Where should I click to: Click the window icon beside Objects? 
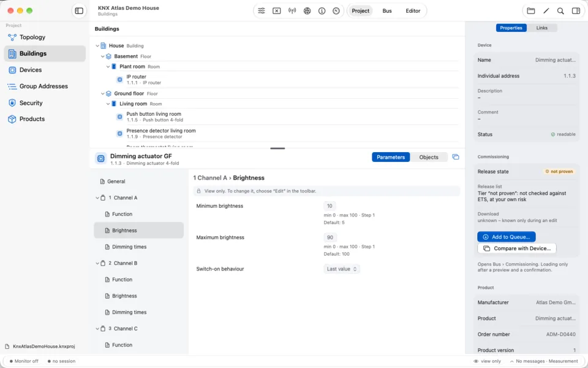(x=456, y=157)
